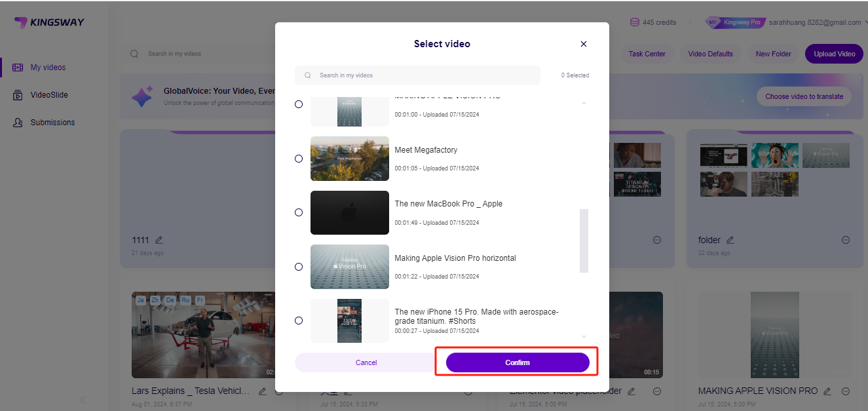This screenshot has width=868, height=411.
Task: Click the credits coin icon
Action: [634, 22]
